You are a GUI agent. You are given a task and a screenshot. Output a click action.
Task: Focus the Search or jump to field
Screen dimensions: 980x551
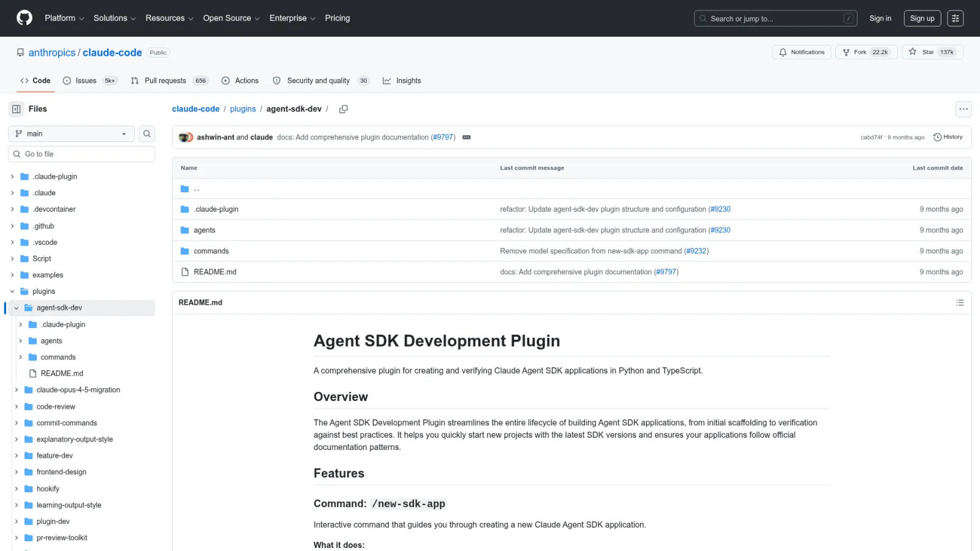(775, 18)
